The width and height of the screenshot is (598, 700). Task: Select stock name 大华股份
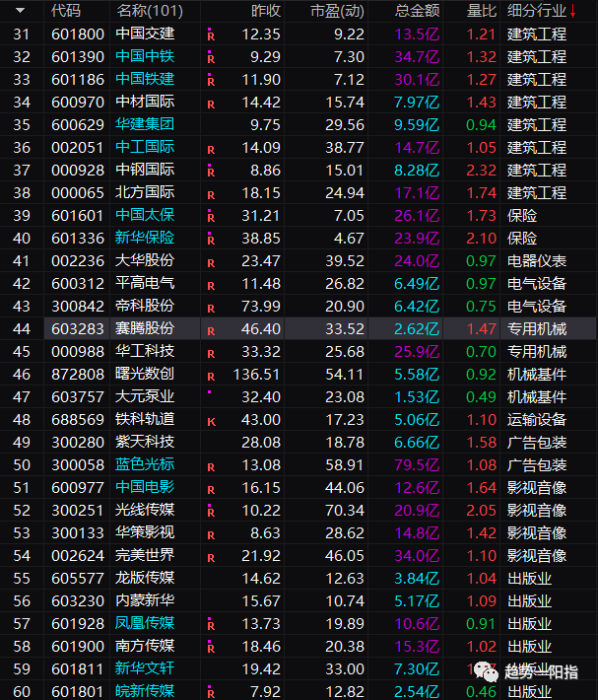pos(145,260)
